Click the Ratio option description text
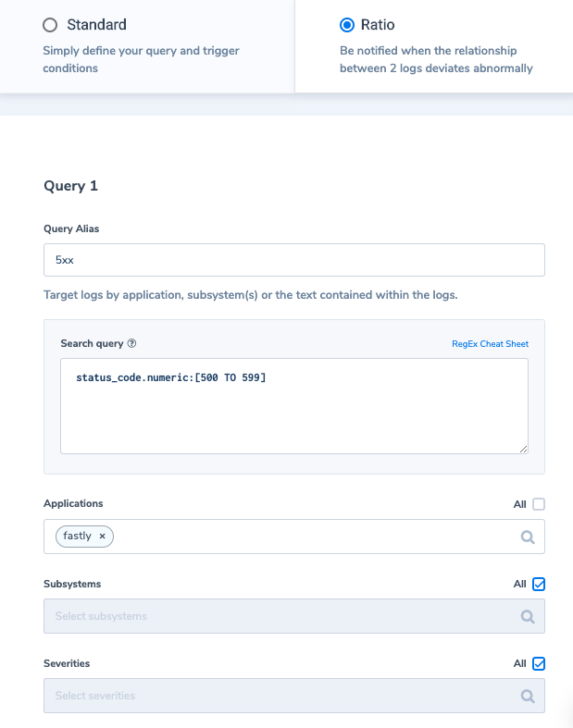 [436, 59]
